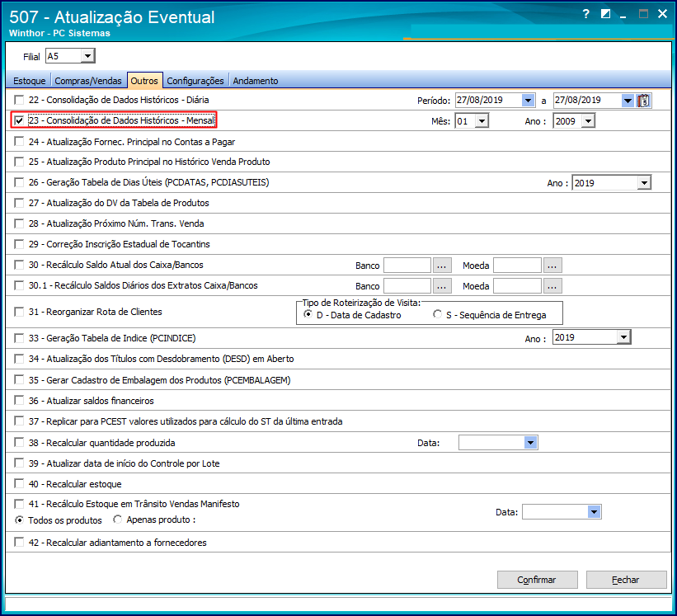Click the Moeda input field for row 30.1
This screenshot has width=677, height=616.
click(517, 286)
